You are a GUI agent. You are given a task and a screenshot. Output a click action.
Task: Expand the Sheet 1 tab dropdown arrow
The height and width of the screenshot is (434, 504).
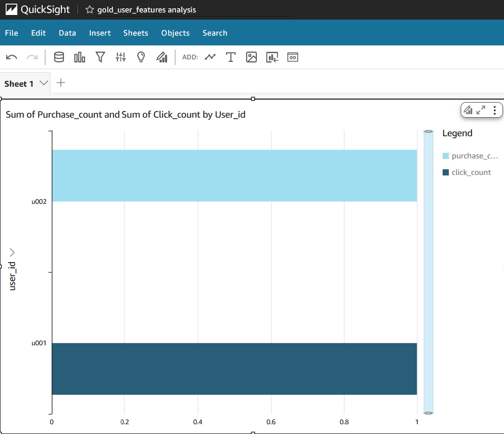44,83
